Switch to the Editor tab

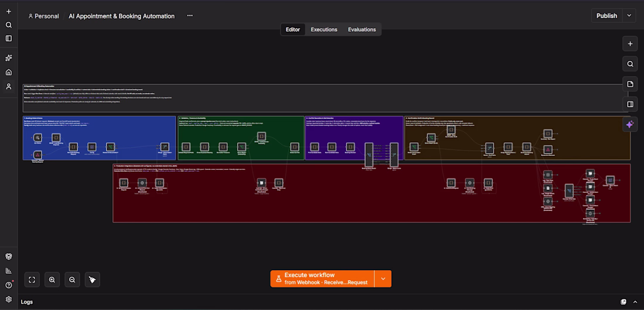293,30
